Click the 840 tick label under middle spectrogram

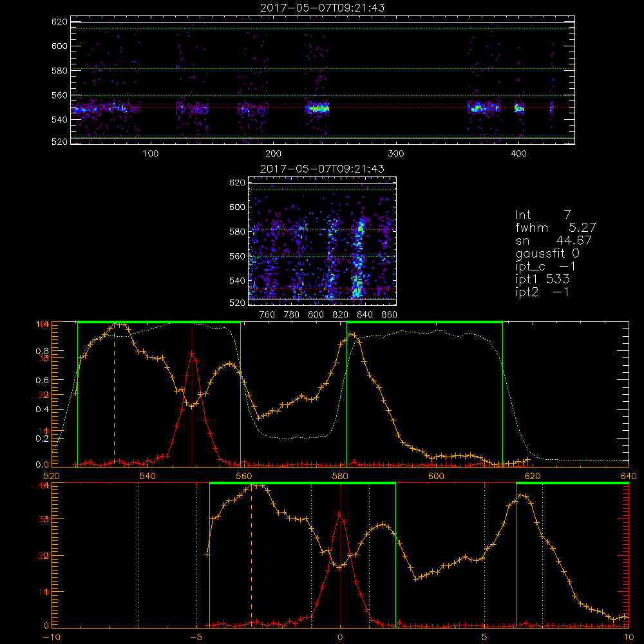click(365, 315)
